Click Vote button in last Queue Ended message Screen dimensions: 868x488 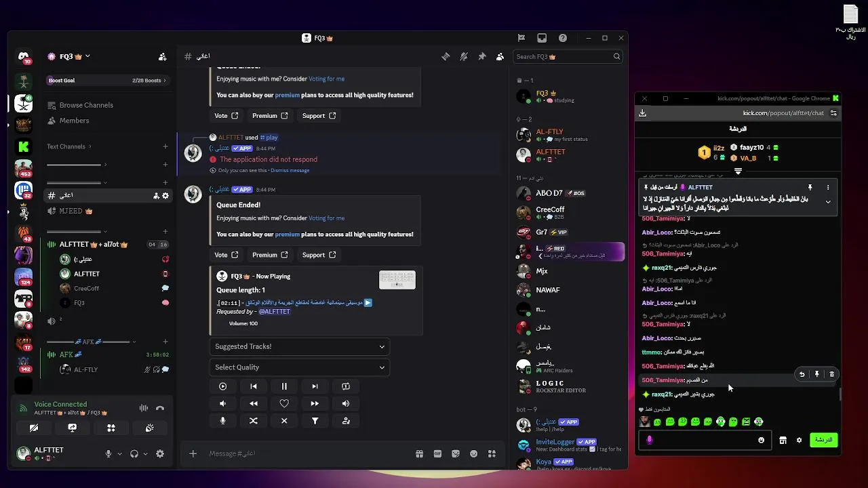coord(226,255)
